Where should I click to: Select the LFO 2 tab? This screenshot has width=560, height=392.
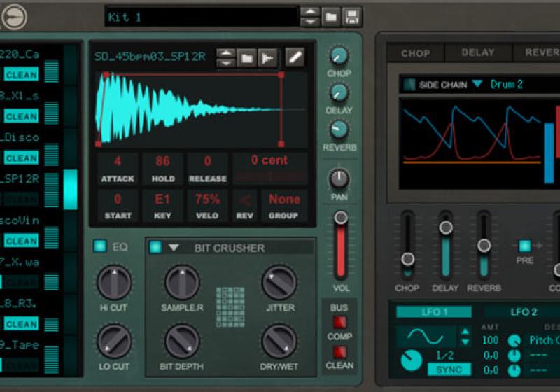click(524, 312)
